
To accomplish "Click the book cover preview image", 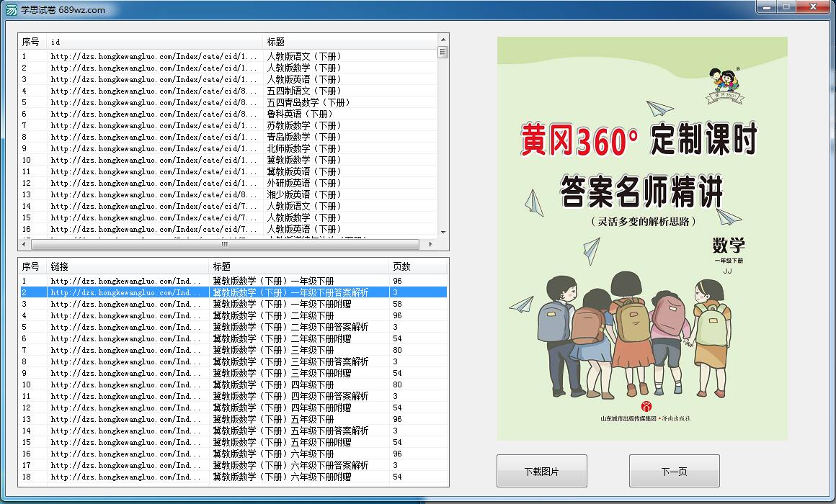I will pos(642,239).
